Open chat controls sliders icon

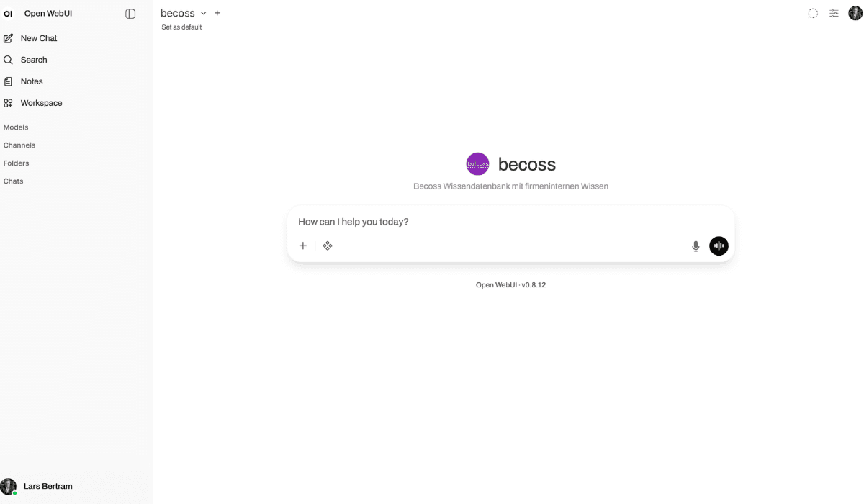pos(834,13)
